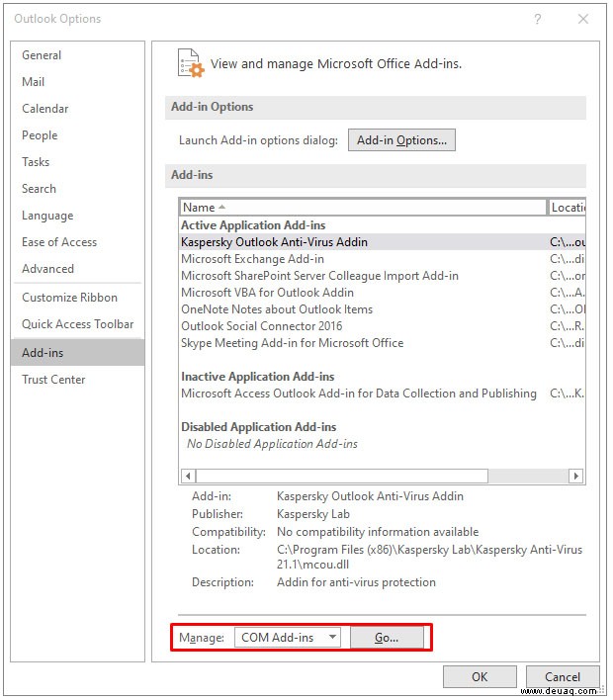Click Disabled Application Add-ins group heading
Screen dimensions: 613x700
(x=258, y=427)
